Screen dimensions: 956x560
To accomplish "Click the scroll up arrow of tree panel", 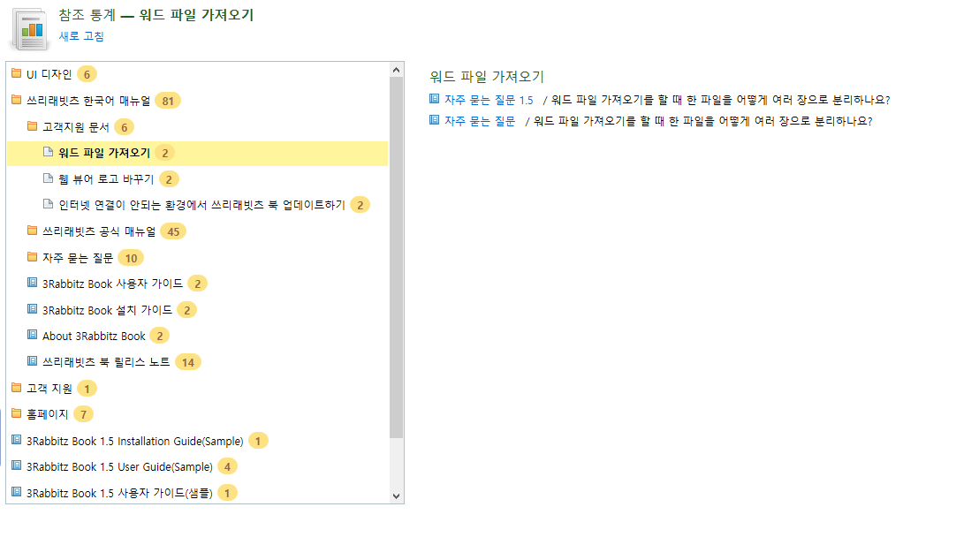I will (x=397, y=70).
